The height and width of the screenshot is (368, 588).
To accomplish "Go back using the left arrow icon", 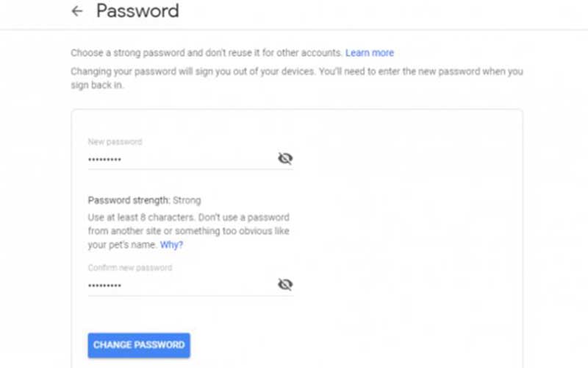I will (x=77, y=11).
